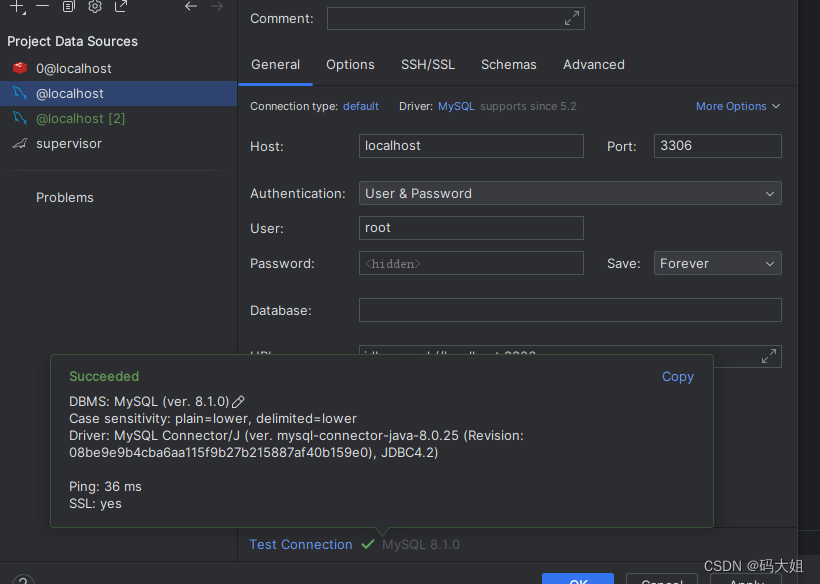This screenshot has width=820, height=584.
Task: Expand More Options
Action: click(737, 105)
